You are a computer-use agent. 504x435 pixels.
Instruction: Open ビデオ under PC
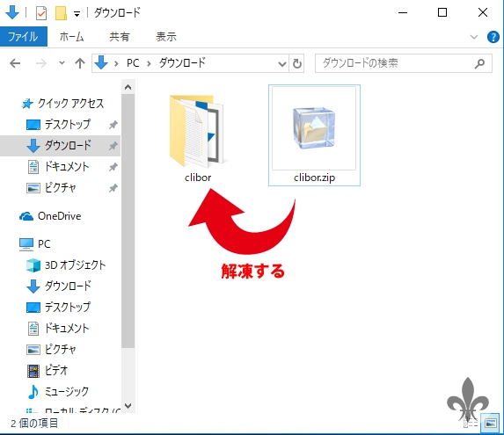(47, 371)
